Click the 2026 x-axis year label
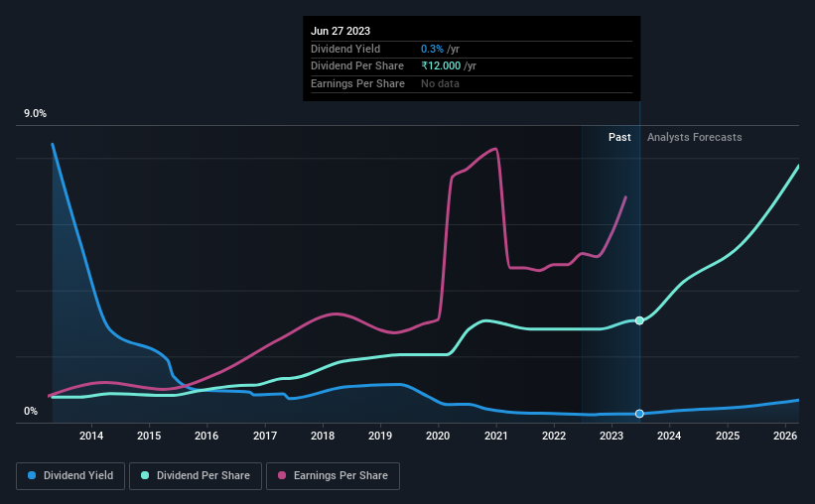Viewport: 815px width, 504px height. 785,436
